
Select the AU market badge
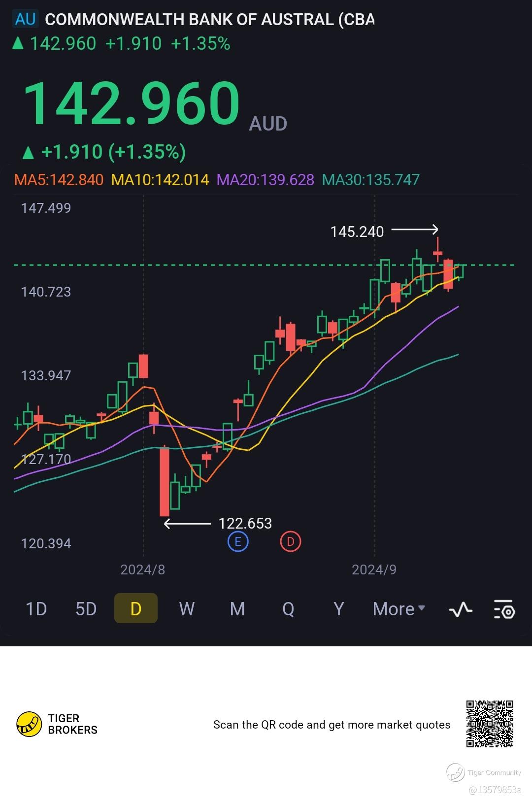point(25,19)
